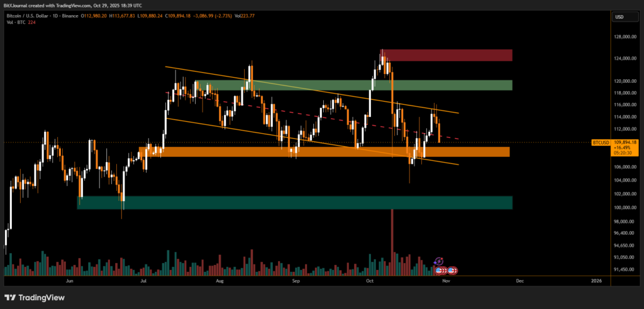Select the dark red resistance zone rectangle
Screen dimensions: 644x309
(446, 55)
